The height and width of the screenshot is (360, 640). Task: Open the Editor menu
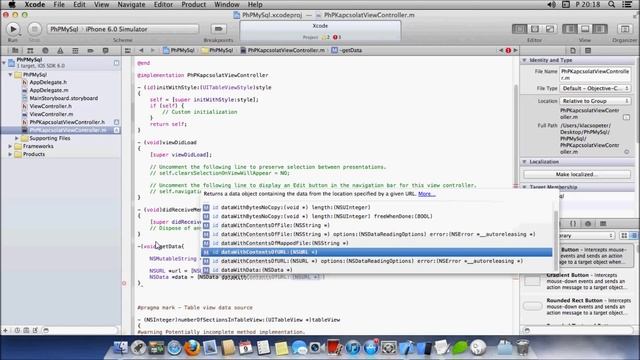coord(163,4)
